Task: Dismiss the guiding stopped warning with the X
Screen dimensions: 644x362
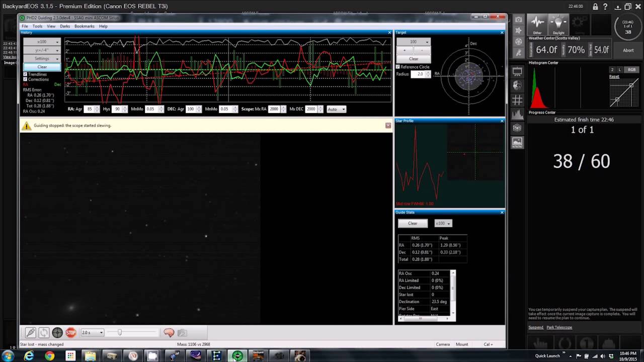Action: [388, 125]
